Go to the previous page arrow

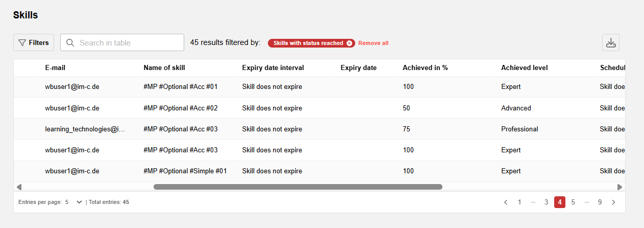(x=506, y=202)
